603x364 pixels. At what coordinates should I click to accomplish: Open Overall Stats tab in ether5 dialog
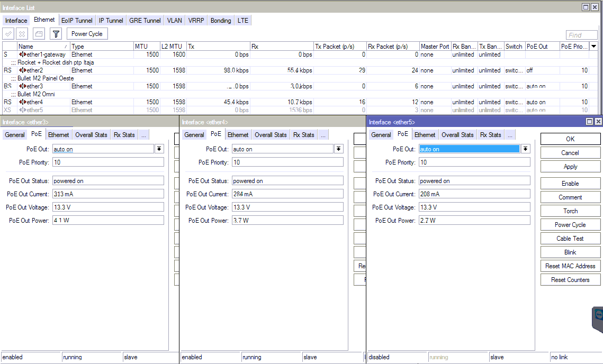pos(458,135)
